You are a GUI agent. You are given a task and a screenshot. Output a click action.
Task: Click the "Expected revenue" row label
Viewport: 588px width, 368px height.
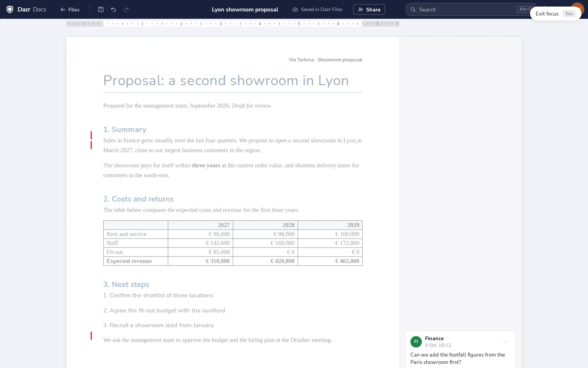(129, 261)
